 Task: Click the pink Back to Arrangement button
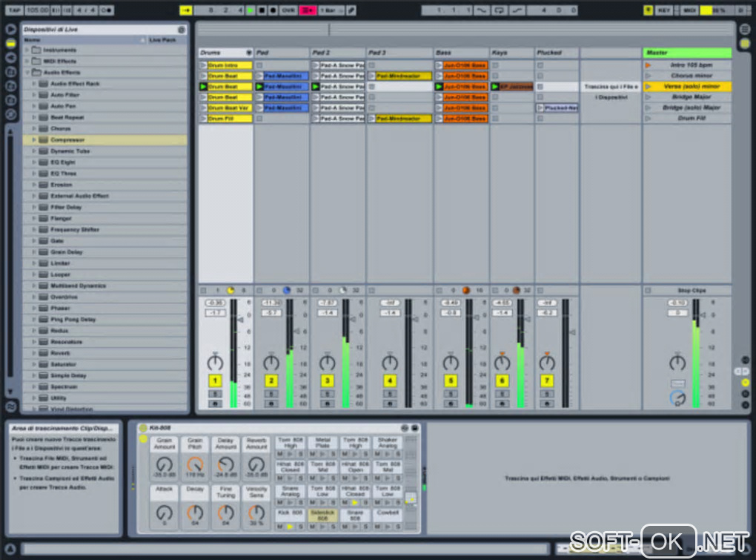click(x=308, y=10)
